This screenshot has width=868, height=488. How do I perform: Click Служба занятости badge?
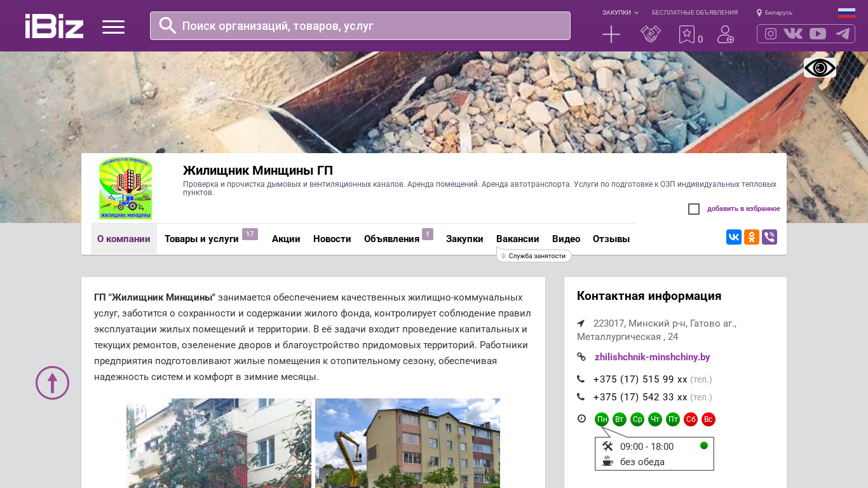(x=534, y=255)
